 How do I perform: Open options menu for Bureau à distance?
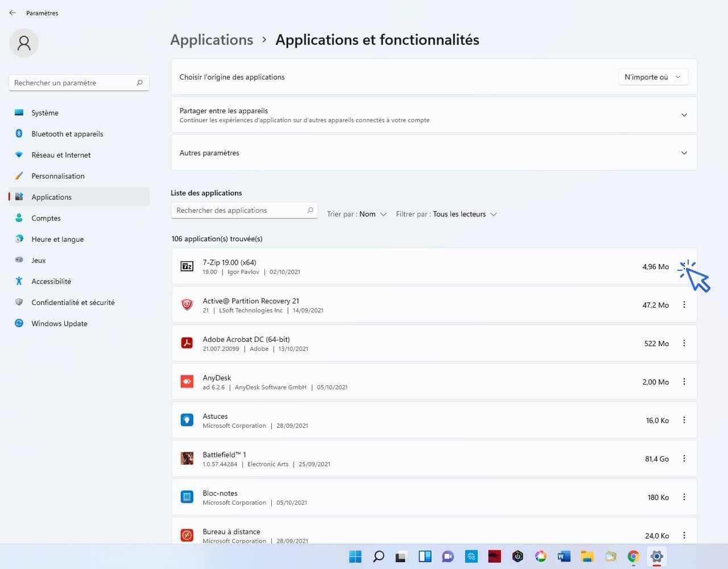[x=684, y=535]
